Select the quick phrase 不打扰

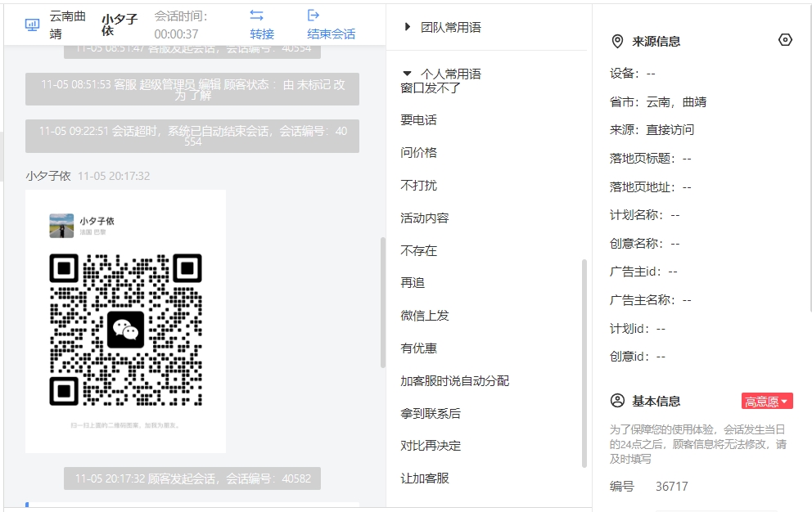[418, 186]
